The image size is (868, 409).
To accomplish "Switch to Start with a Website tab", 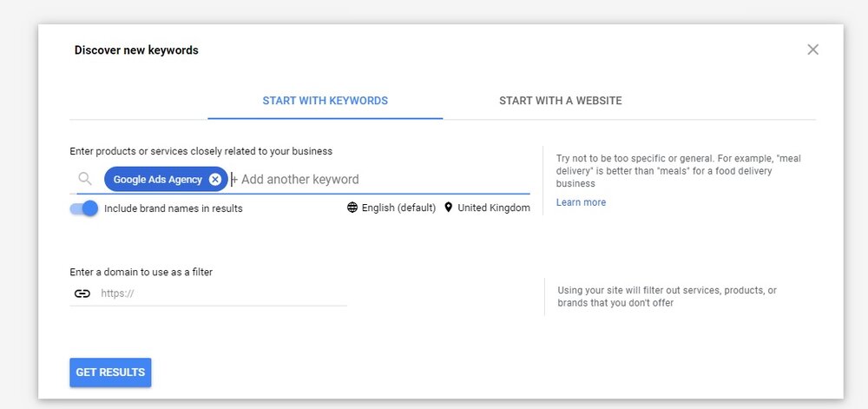I will pyautogui.click(x=560, y=101).
